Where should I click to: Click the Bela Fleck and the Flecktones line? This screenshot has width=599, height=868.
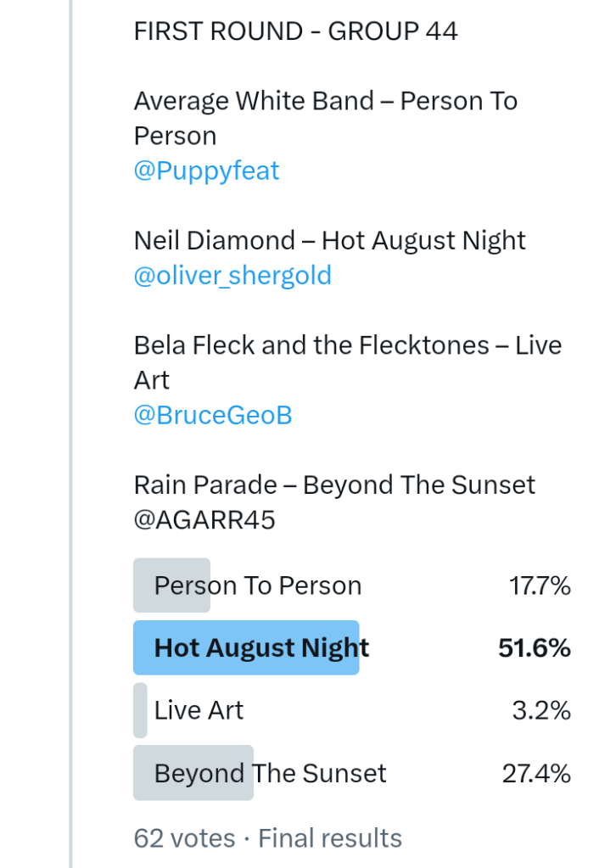tap(347, 345)
